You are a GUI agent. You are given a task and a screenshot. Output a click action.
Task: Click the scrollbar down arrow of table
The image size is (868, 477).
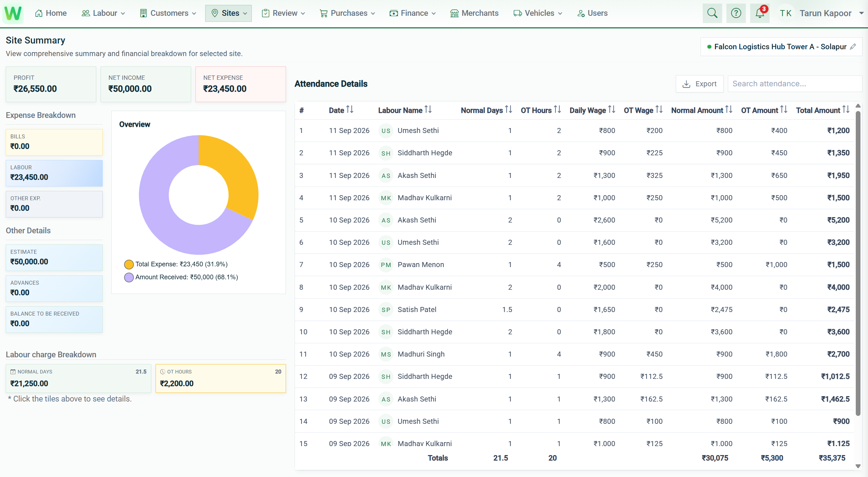[x=858, y=466]
